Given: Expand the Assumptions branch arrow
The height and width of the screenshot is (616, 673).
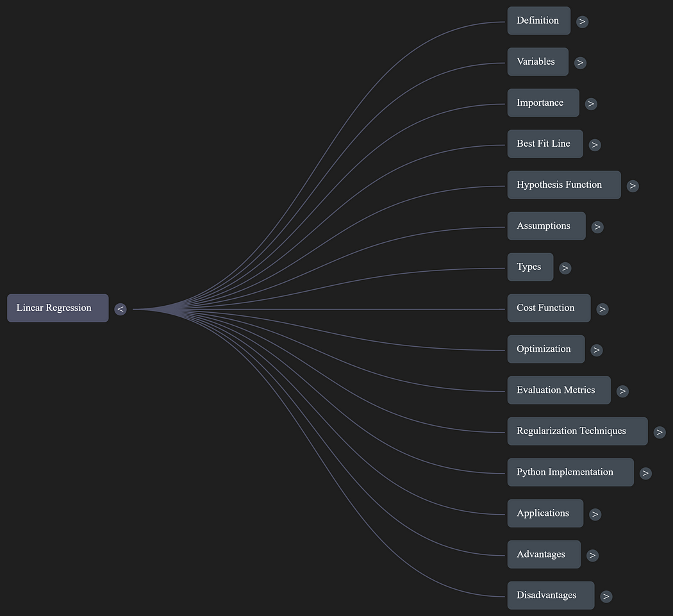Looking at the screenshot, I should click(597, 226).
